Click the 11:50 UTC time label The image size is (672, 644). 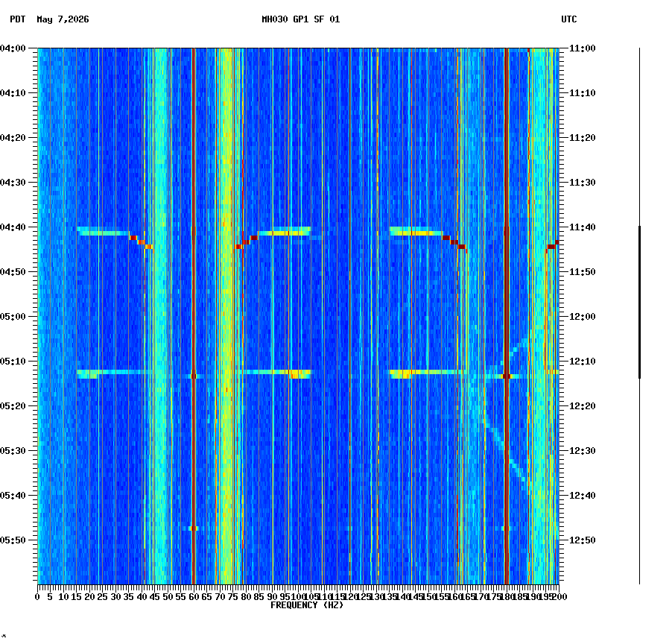[x=583, y=272]
